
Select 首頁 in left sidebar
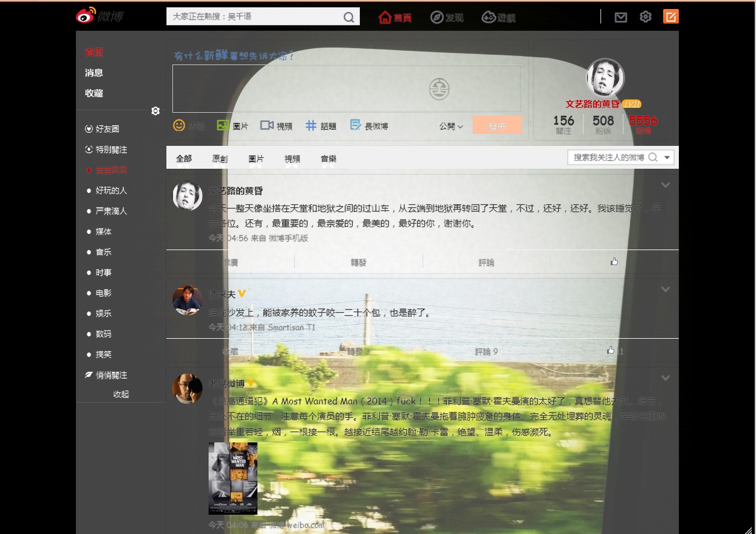pos(94,52)
